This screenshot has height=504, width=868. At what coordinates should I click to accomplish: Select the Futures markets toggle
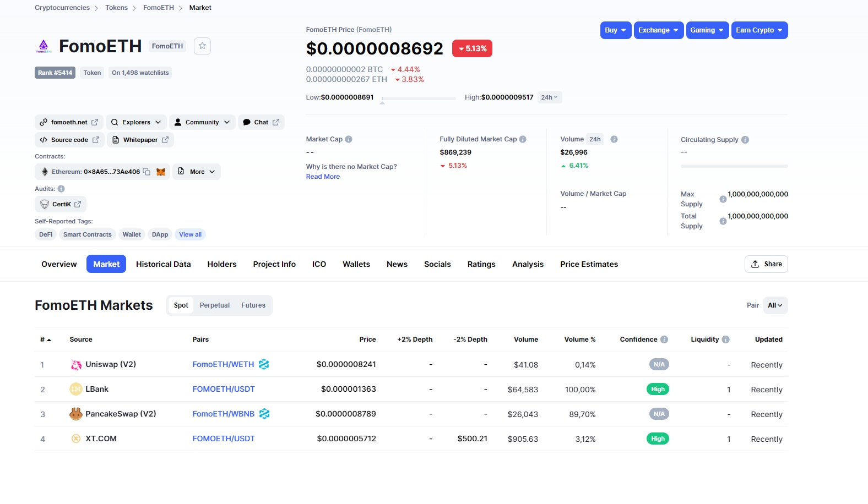click(x=253, y=305)
